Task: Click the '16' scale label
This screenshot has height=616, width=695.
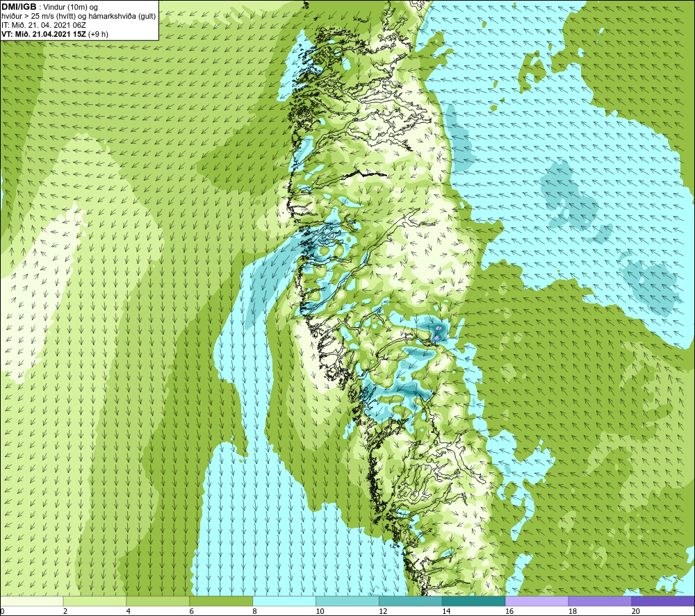Action: (509, 612)
